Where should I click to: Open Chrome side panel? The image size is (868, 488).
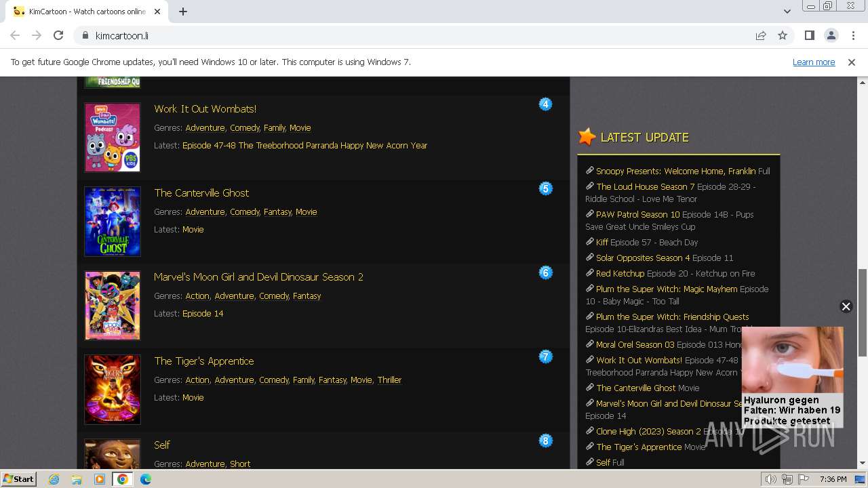coord(809,35)
